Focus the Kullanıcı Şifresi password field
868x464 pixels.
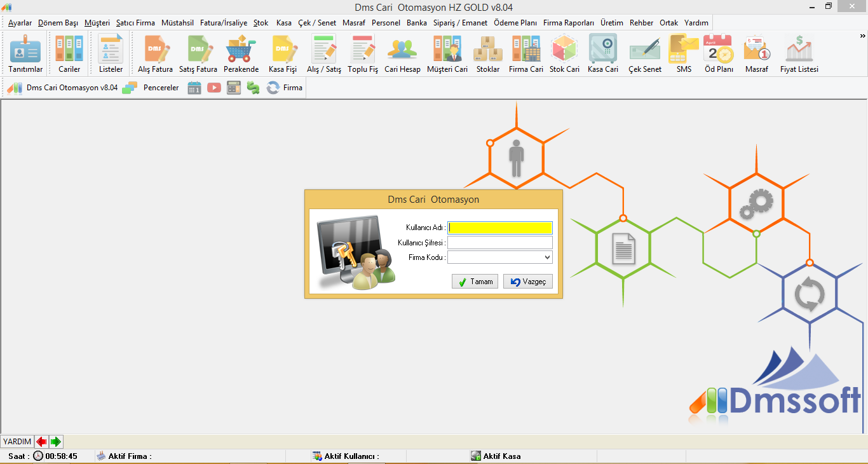click(x=500, y=243)
